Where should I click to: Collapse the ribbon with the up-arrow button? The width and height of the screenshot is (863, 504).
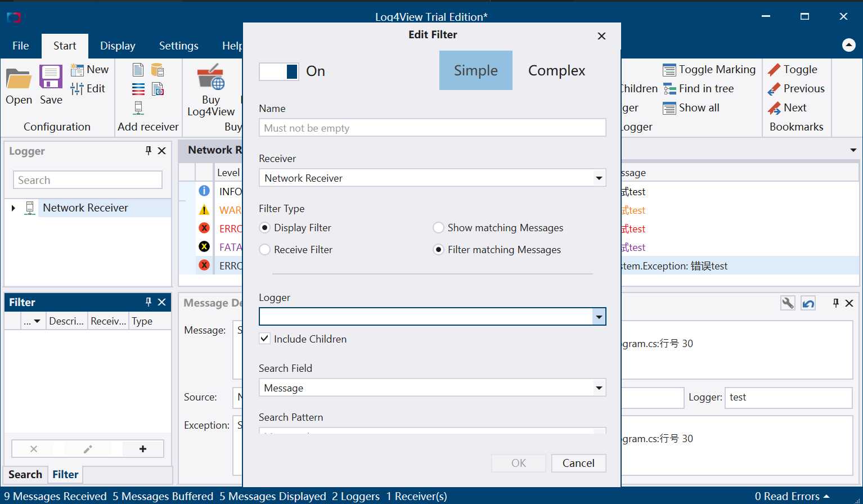(x=849, y=46)
